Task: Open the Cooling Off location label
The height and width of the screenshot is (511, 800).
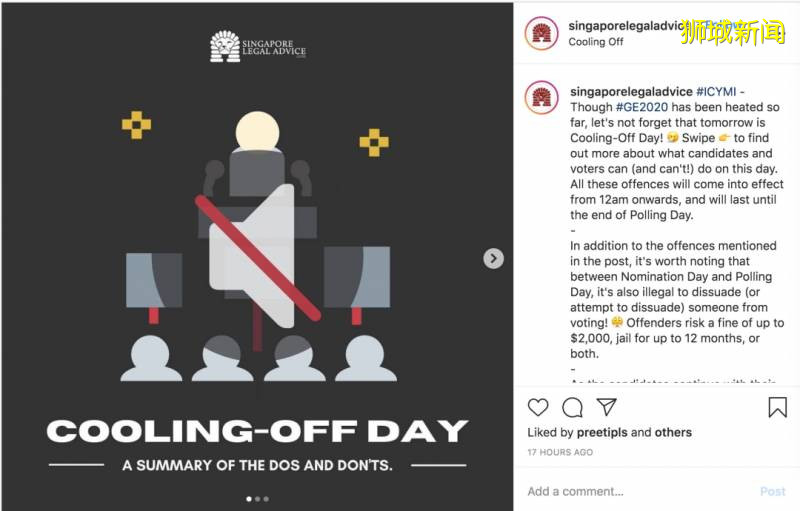Action: (596, 42)
